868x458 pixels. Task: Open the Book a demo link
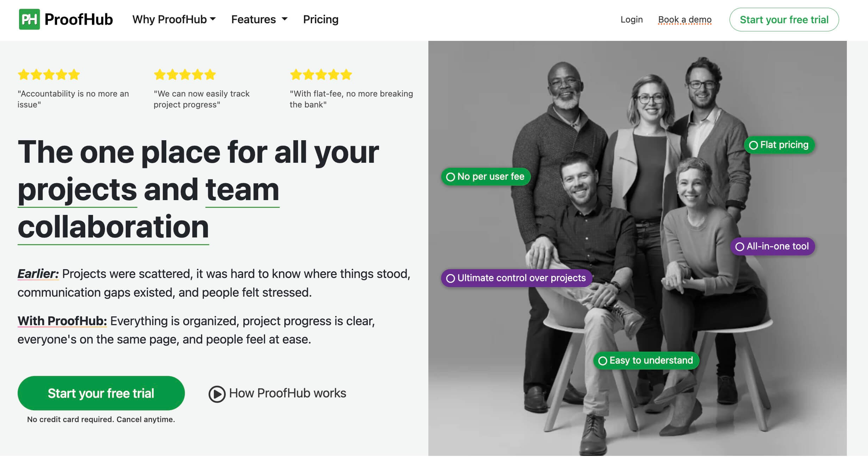pos(685,19)
